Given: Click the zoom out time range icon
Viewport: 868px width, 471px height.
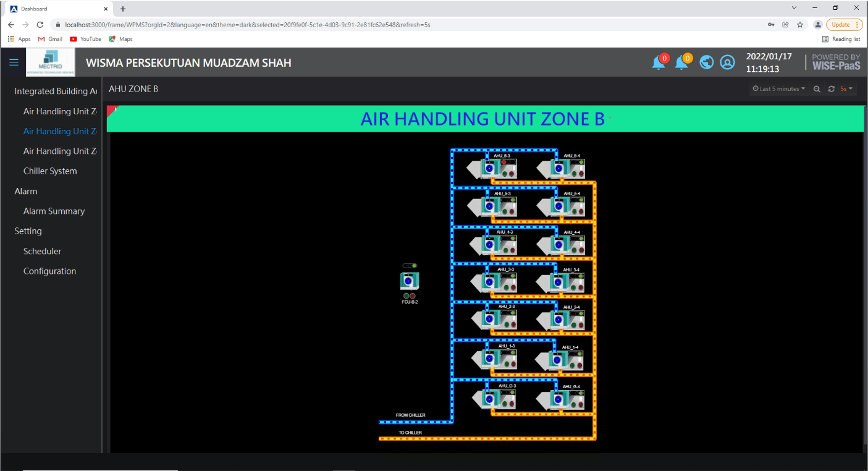Looking at the screenshot, I should tap(817, 89).
